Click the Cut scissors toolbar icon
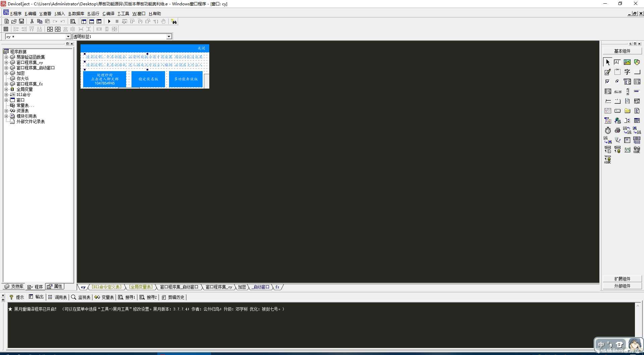644x355 pixels. 32,21
